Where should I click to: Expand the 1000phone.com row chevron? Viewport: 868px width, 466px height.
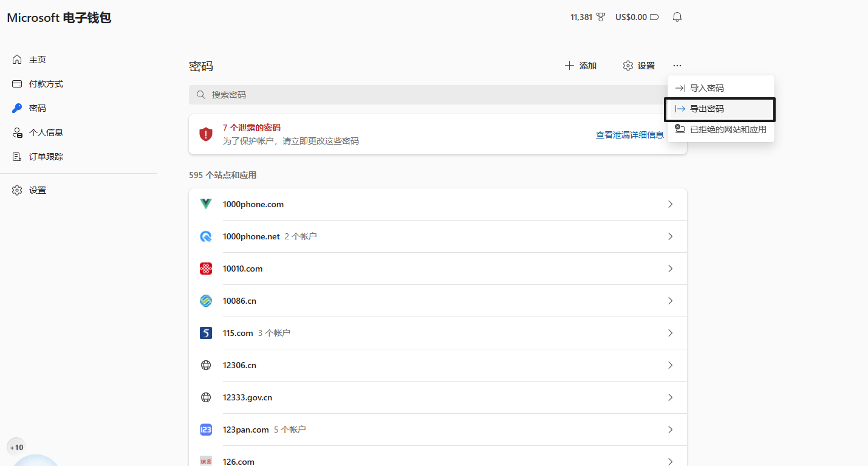(671, 204)
